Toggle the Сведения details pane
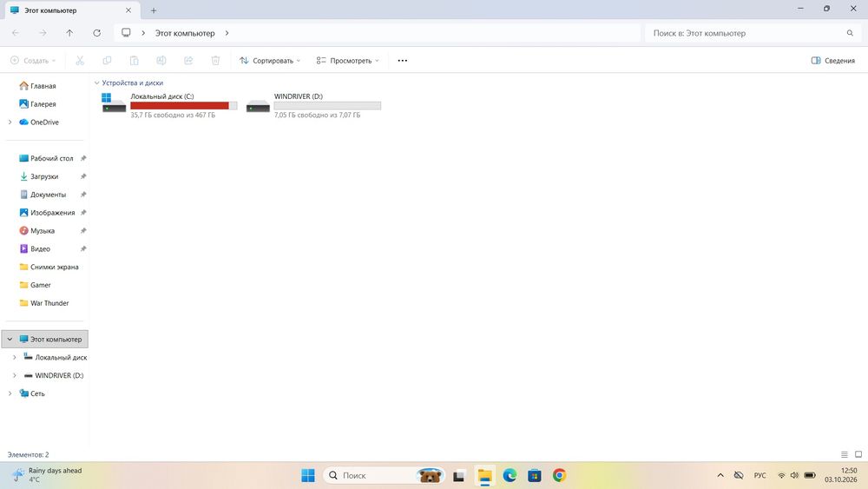 [x=832, y=60]
